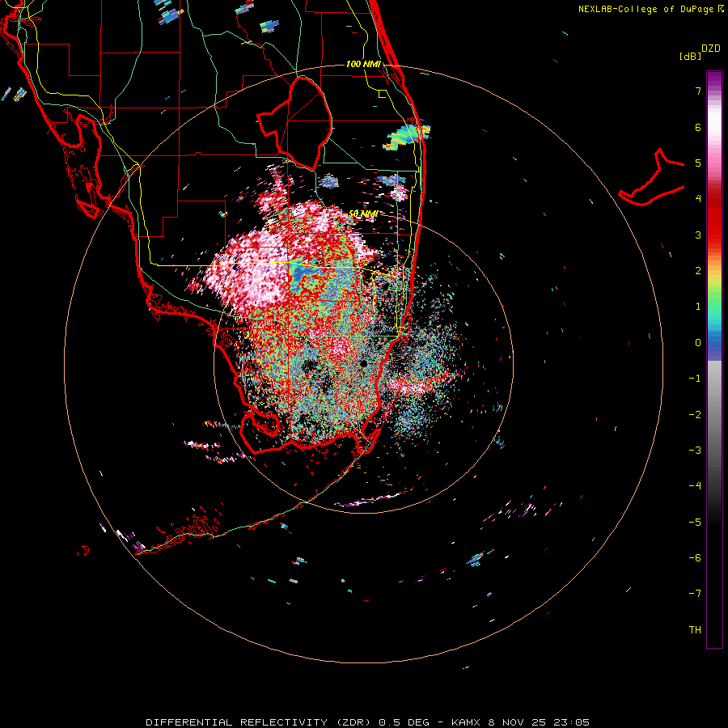Click the 0.5 DEG elevation text
Screen dimensions: 728x728
point(405,722)
